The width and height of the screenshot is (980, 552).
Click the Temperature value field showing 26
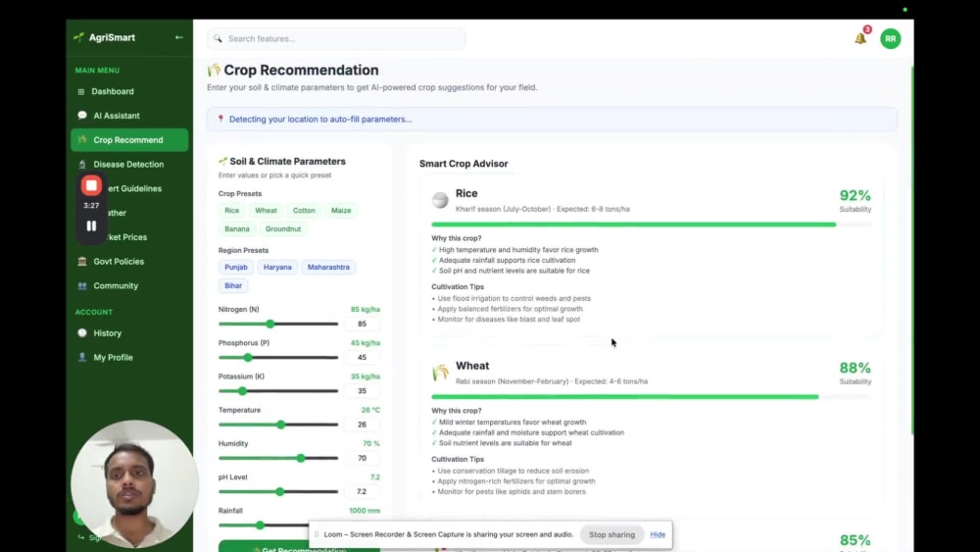pos(362,425)
